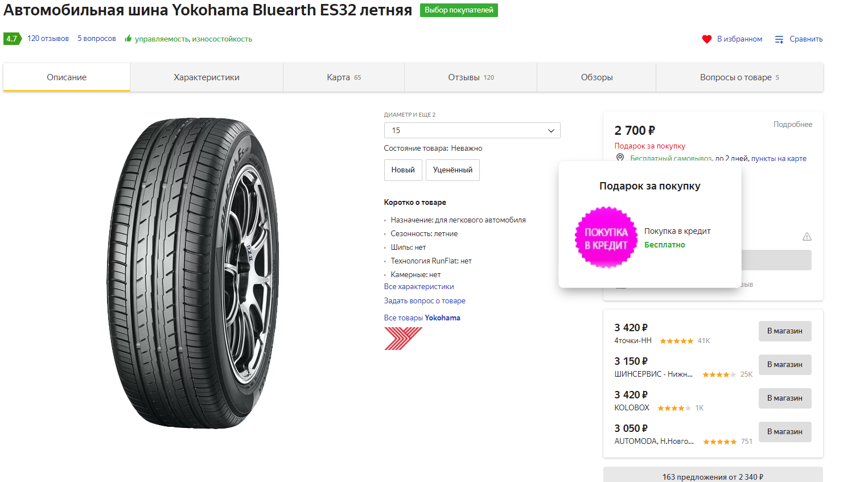Click the thumbs-up icon near handling text
The height and width of the screenshot is (482, 868).
tap(128, 39)
